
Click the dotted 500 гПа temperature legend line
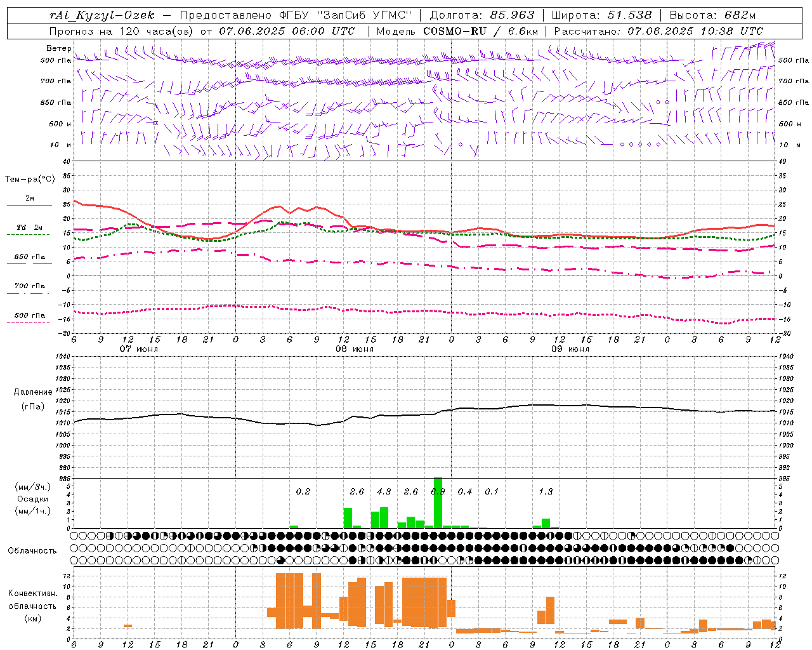click(x=28, y=322)
